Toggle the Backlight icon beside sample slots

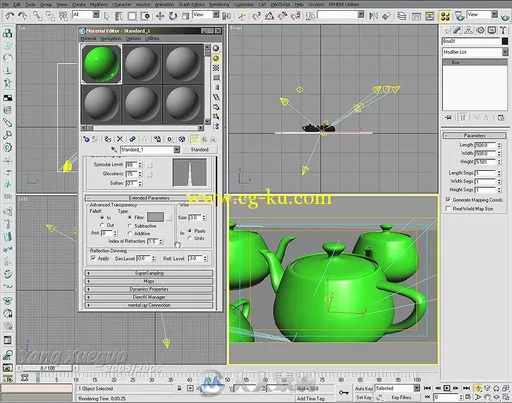pos(216,58)
